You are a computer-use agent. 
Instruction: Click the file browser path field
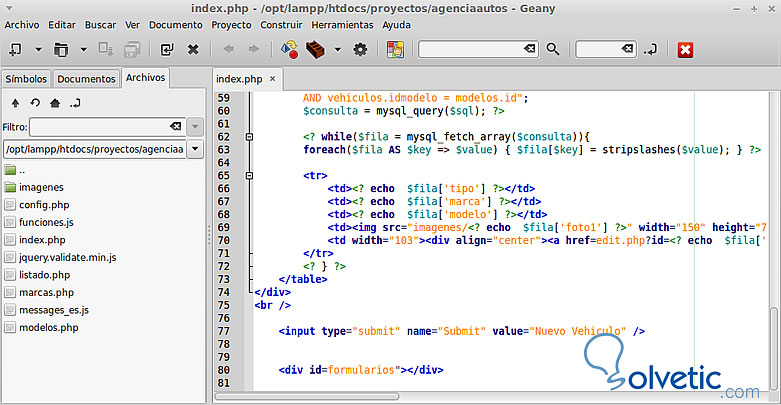[95, 149]
